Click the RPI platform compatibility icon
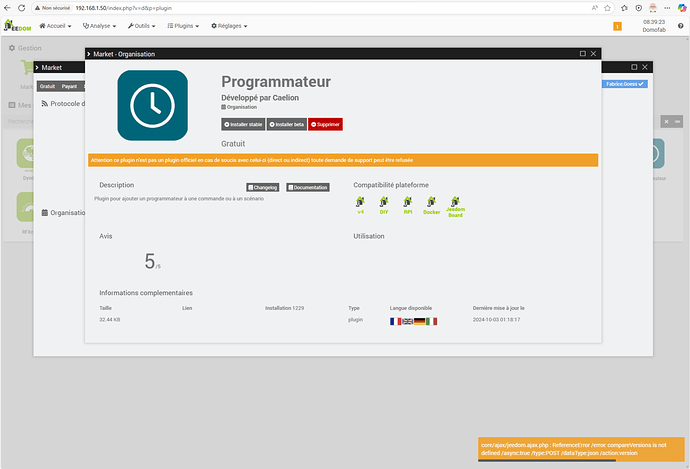The height and width of the screenshot is (469, 690). [x=407, y=202]
